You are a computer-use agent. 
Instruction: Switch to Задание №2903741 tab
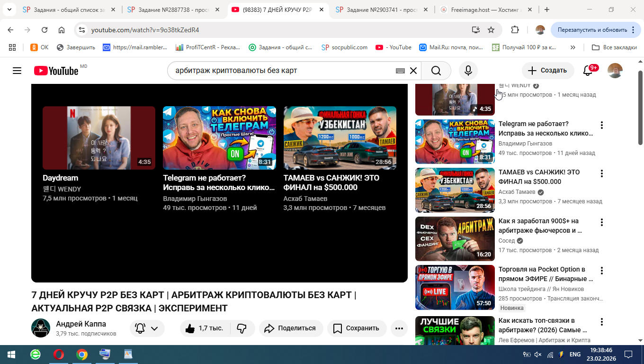[381, 9]
